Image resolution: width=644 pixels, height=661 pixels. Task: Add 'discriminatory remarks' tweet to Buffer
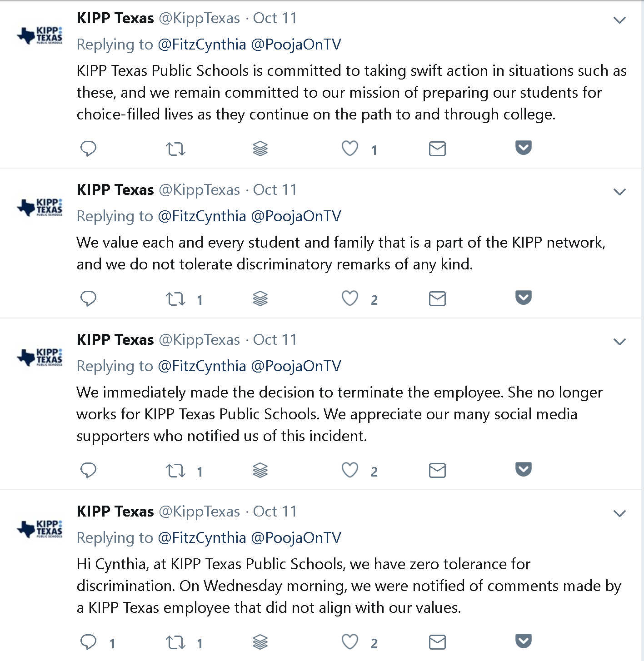click(x=260, y=298)
